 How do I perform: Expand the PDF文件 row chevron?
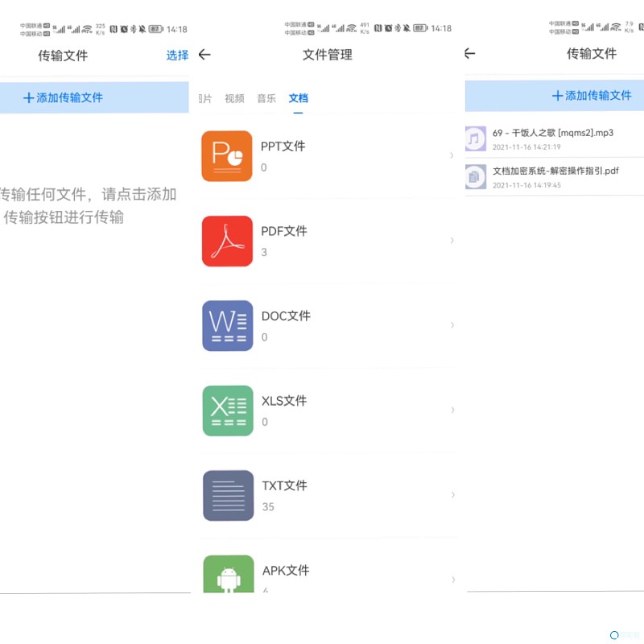point(452,240)
